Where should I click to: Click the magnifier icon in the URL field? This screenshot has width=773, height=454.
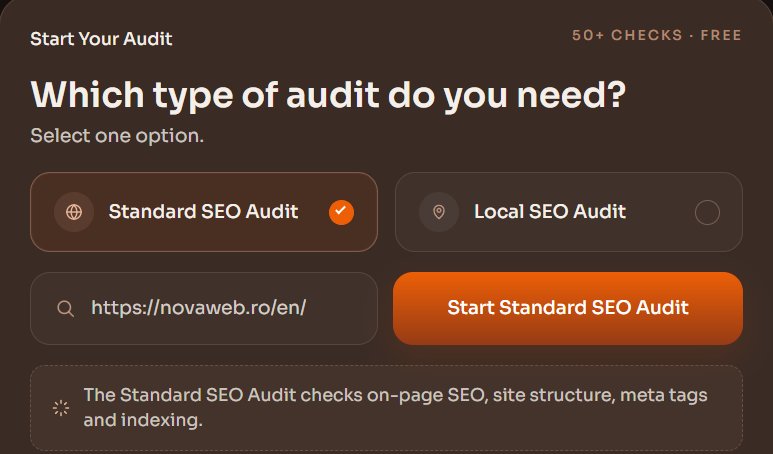[66, 309]
